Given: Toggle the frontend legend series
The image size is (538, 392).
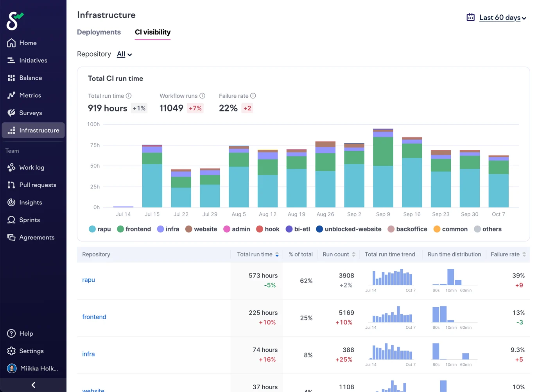Looking at the screenshot, I should pyautogui.click(x=134, y=229).
